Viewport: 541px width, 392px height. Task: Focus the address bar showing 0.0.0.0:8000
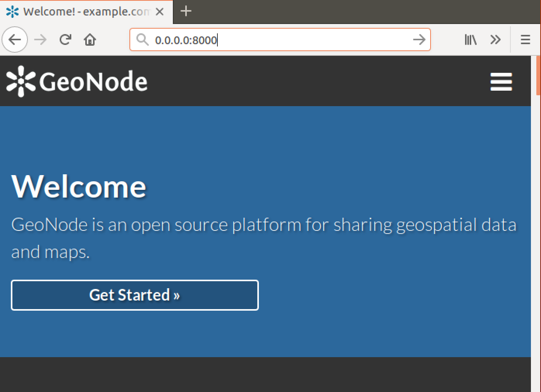pyautogui.click(x=280, y=40)
